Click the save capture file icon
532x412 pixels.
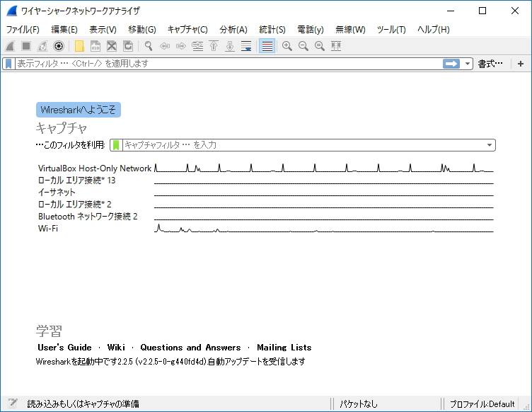coord(96,46)
